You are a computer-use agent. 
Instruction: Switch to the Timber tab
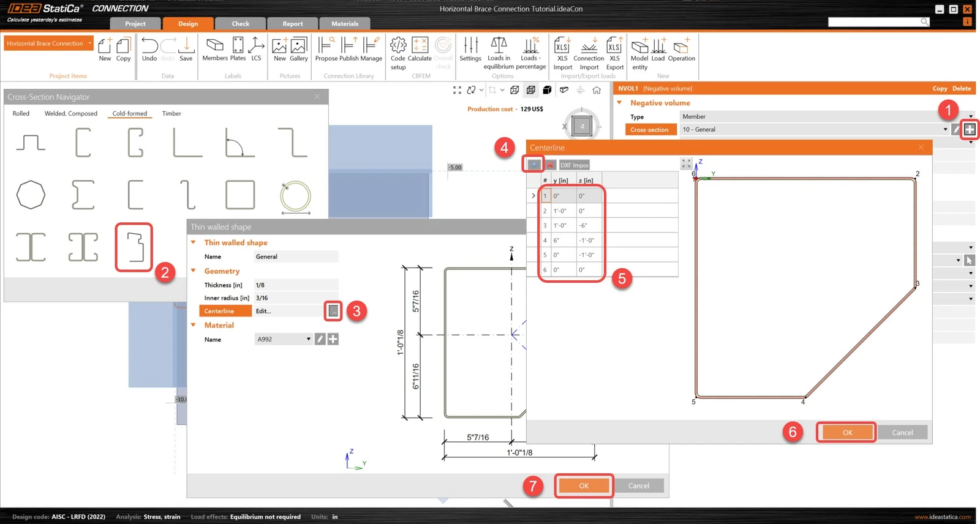click(x=171, y=113)
